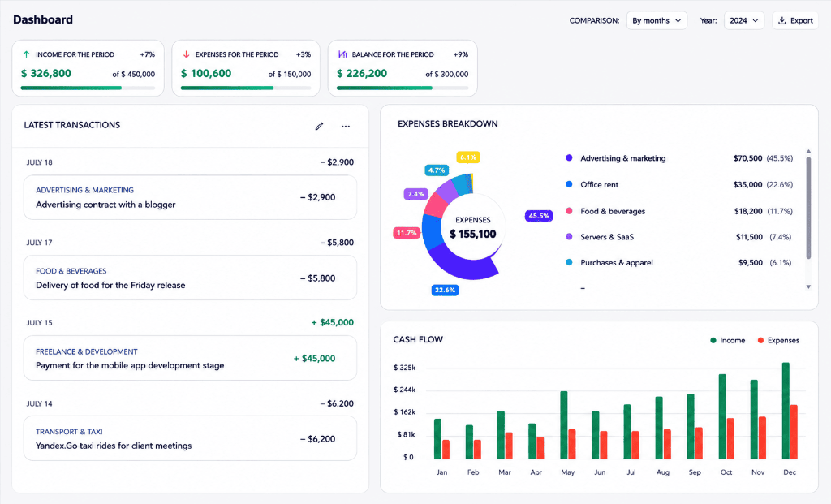Open the three-dot menu in Latest Transactions
The height and width of the screenshot is (504, 831).
pos(346,126)
